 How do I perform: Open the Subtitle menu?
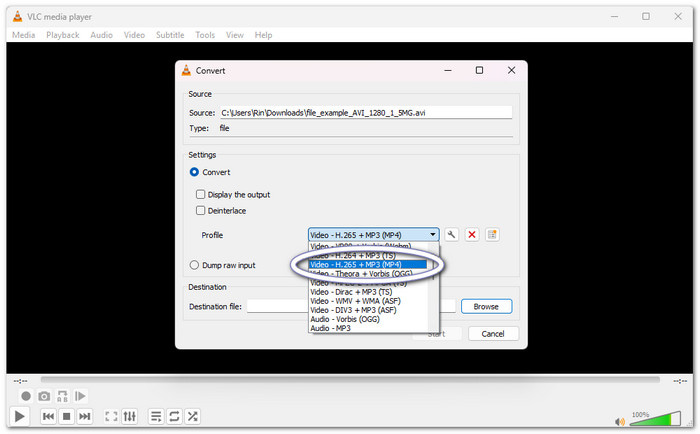click(x=170, y=35)
